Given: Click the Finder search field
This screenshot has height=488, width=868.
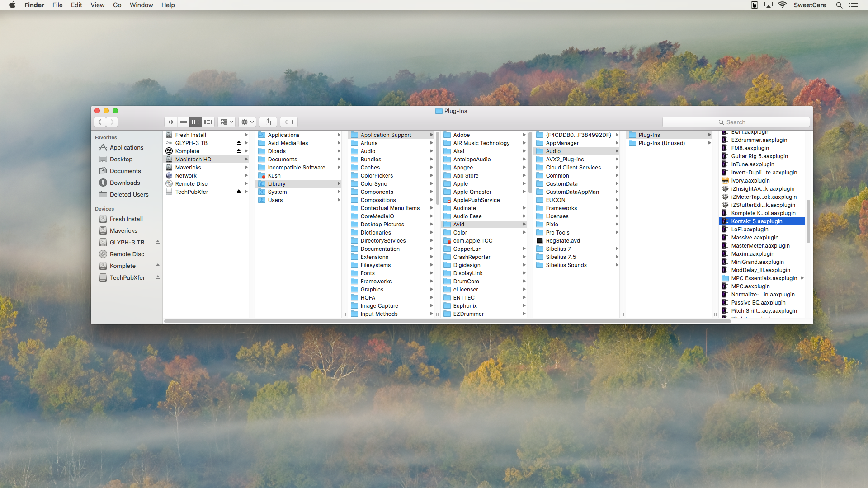Looking at the screenshot, I should [736, 122].
